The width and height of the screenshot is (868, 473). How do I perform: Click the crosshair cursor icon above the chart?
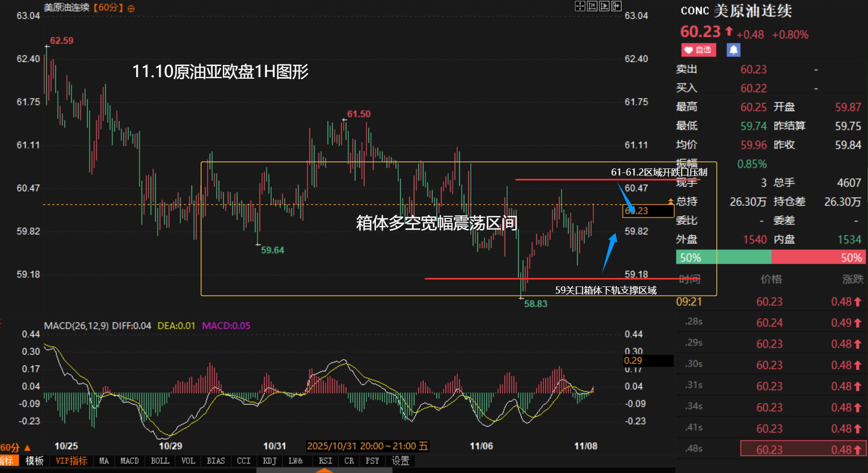pos(580,6)
